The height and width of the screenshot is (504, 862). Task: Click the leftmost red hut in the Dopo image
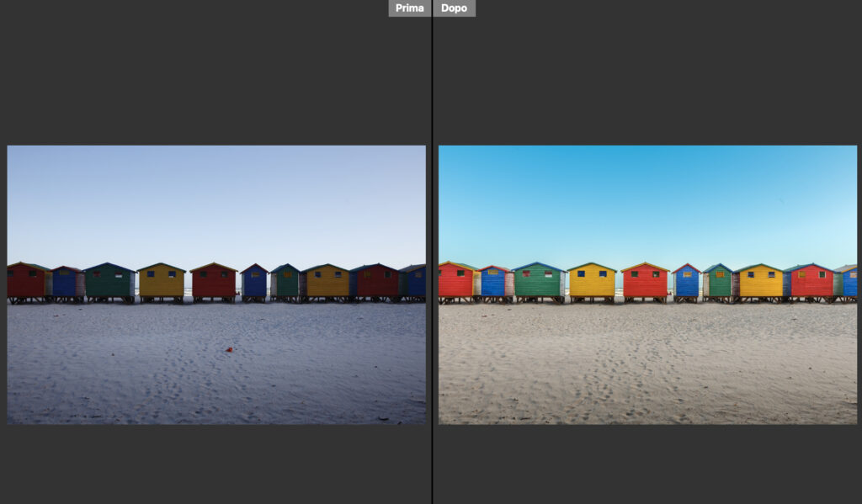coord(456,282)
